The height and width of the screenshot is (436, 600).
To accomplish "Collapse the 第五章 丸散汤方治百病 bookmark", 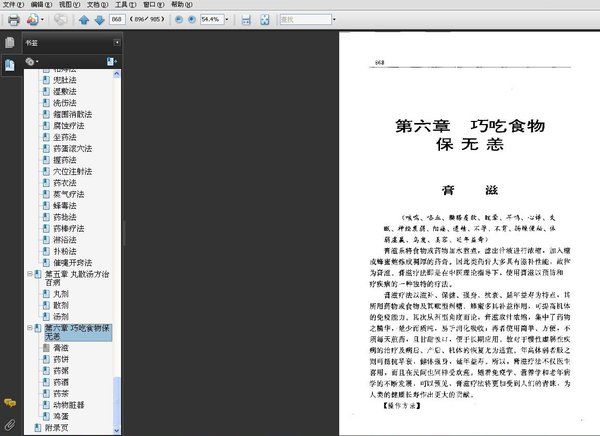I will [x=29, y=274].
